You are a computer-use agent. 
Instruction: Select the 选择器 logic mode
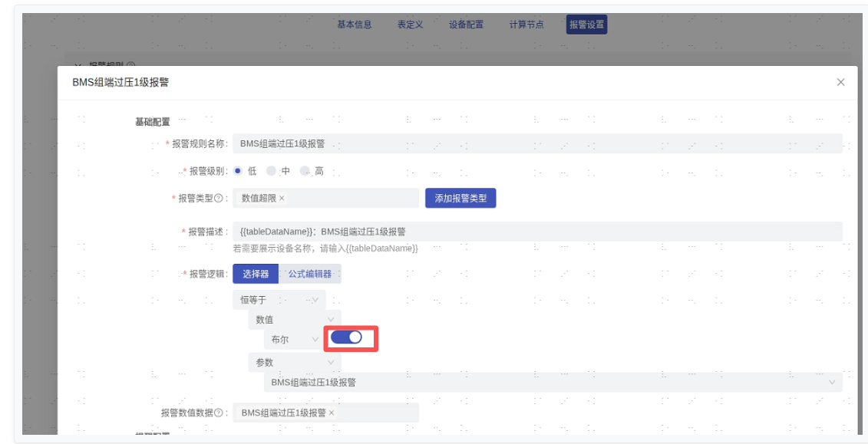256,274
